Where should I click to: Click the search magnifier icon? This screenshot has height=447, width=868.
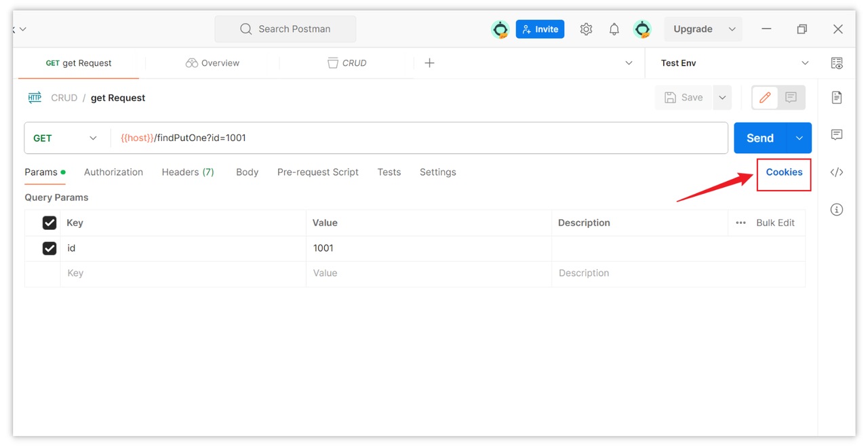[245, 29]
